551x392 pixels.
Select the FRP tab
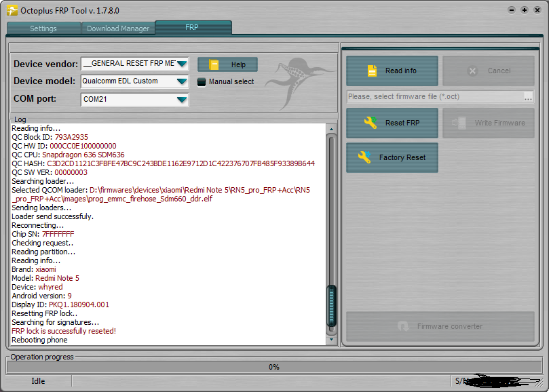coord(192,27)
